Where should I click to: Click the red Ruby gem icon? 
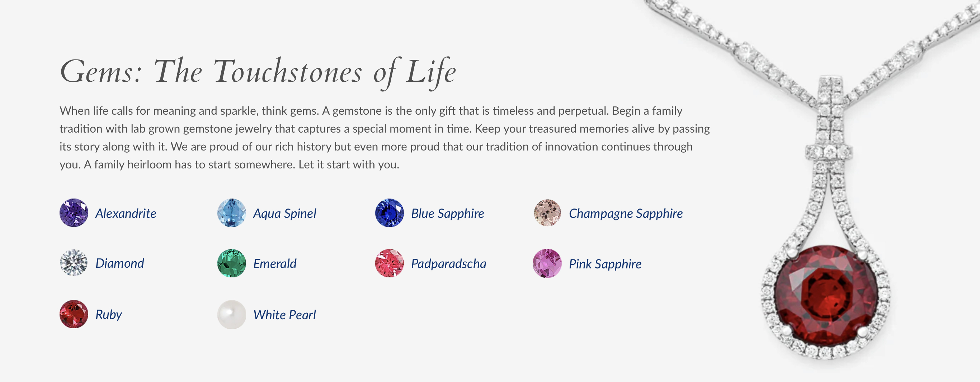coord(74,314)
